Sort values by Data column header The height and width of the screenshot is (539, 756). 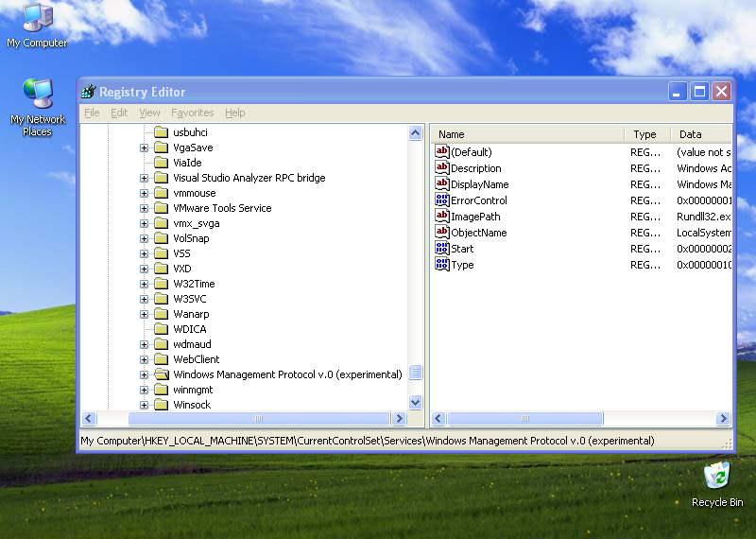(x=701, y=134)
